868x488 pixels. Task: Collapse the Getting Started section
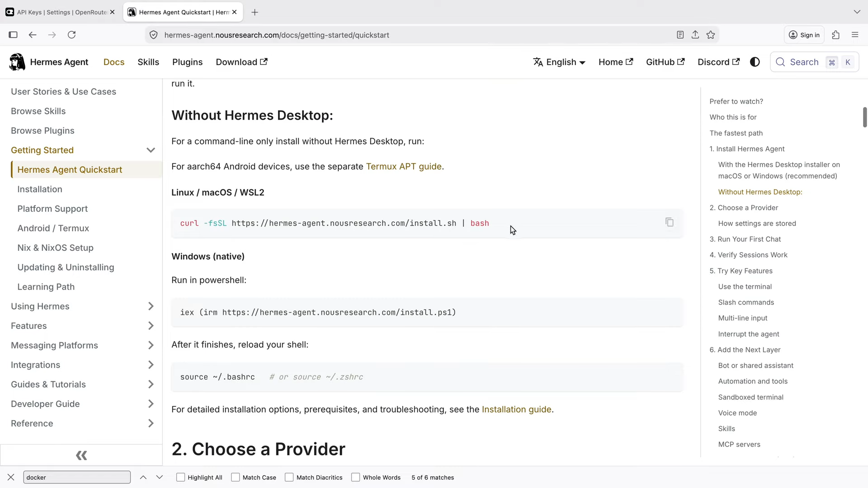point(151,150)
